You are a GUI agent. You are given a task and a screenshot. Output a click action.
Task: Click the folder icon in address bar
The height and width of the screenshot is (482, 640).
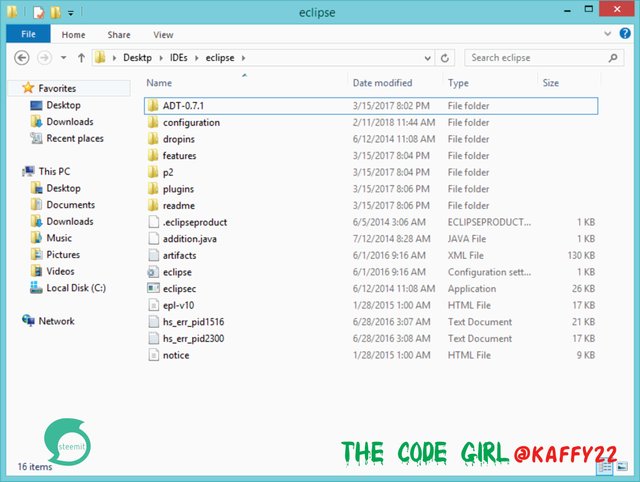(100, 58)
